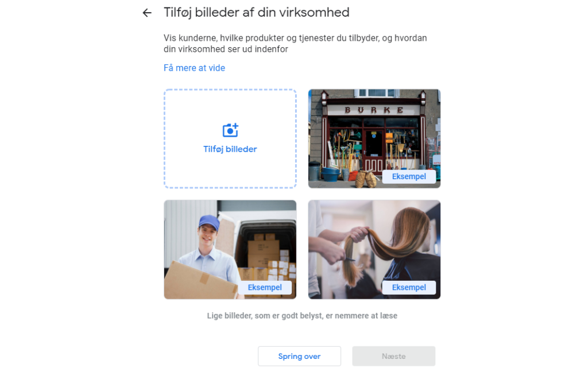The width and height of the screenshot is (588, 375).
Task: Click the 'Vis kunderne, hvilke produkter' description text
Action: [295, 44]
